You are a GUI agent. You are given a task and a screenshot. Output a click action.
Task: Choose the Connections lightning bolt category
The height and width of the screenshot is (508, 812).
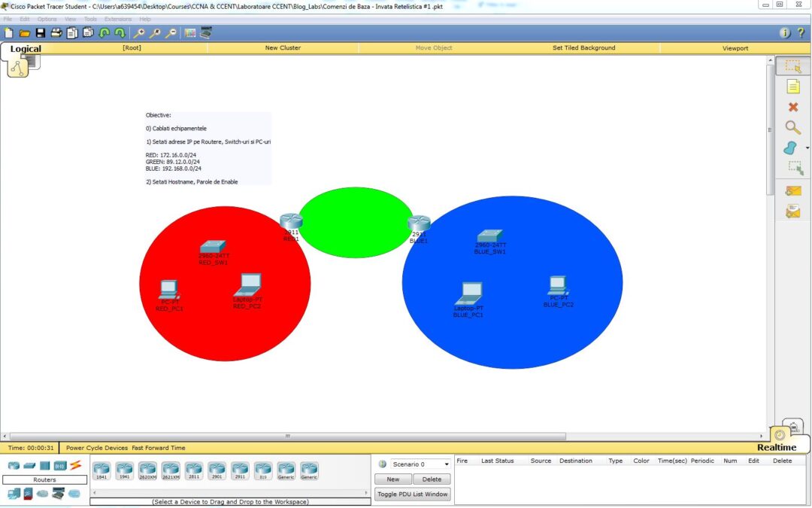pos(76,465)
